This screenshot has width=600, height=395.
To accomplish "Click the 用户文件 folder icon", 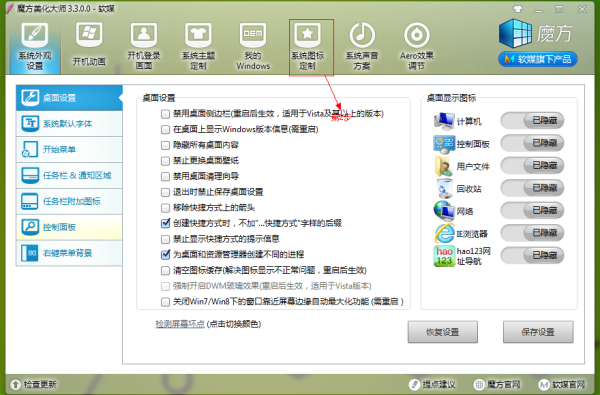I will [443, 166].
